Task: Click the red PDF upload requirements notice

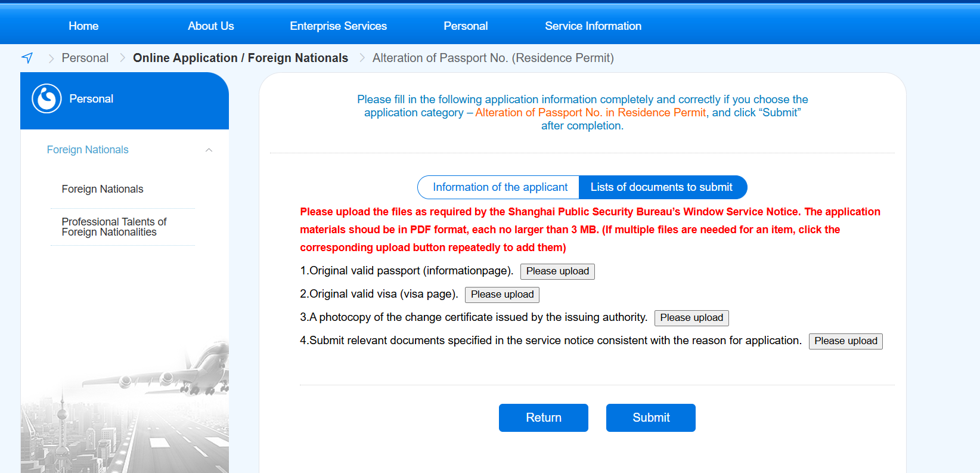Action: click(590, 230)
